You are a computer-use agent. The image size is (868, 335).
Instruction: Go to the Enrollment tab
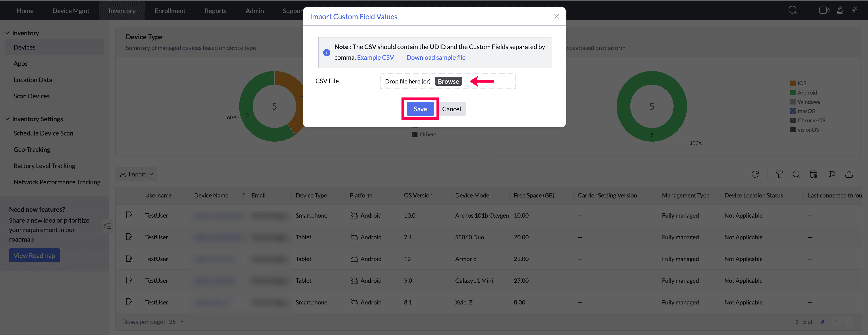(x=170, y=10)
